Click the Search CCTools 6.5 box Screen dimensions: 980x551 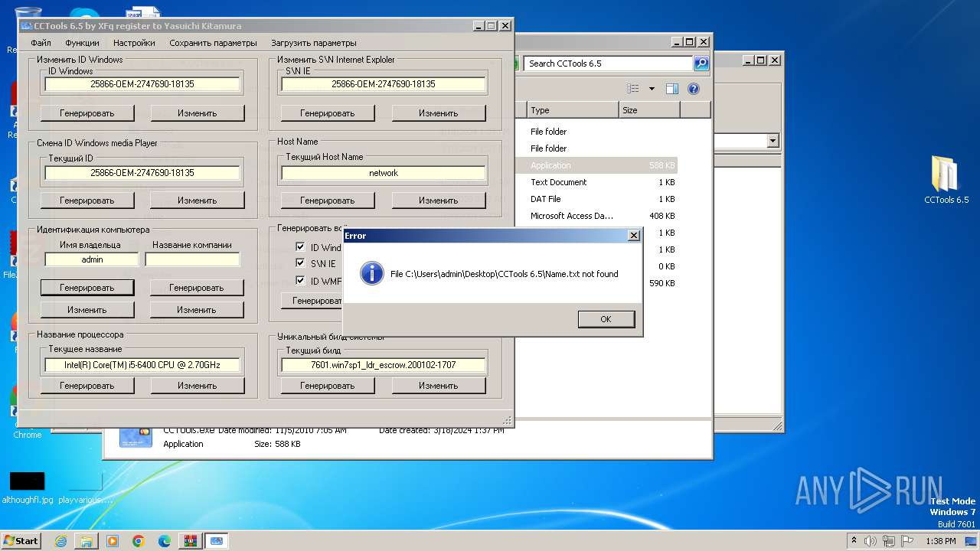click(609, 64)
